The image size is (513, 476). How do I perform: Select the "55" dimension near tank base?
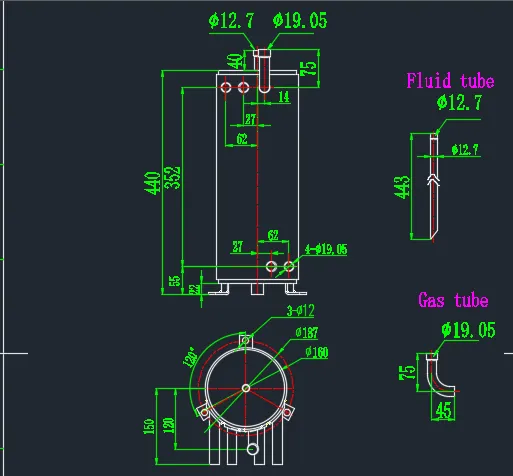click(x=175, y=281)
